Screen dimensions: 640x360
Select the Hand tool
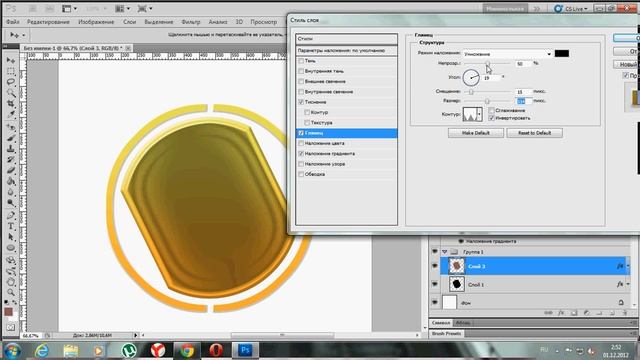pos(11,282)
